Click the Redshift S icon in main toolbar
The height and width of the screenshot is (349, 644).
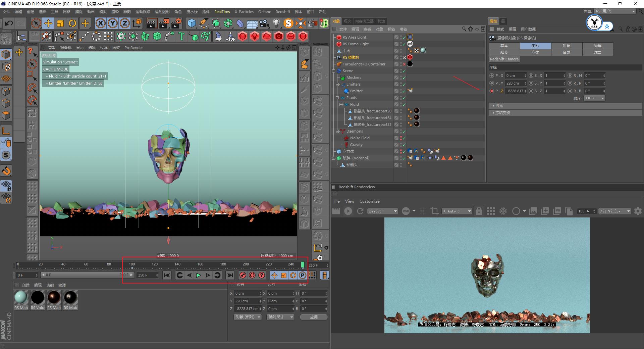coord(288,23)
